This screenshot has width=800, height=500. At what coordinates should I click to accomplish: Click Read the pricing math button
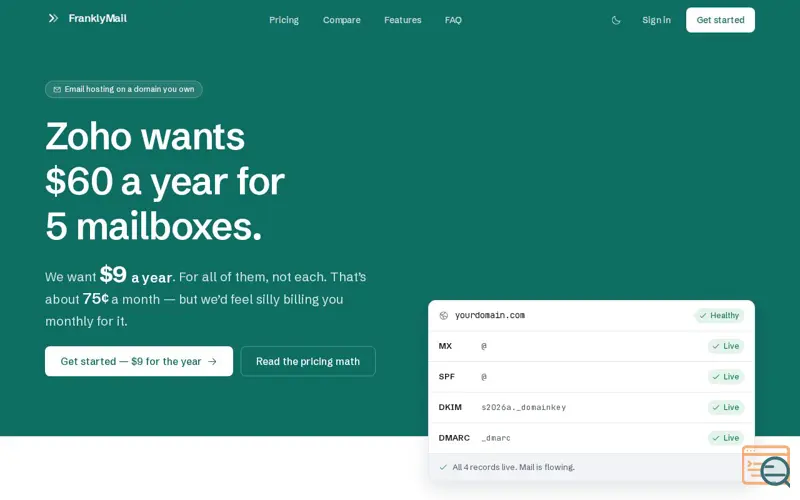308,361
